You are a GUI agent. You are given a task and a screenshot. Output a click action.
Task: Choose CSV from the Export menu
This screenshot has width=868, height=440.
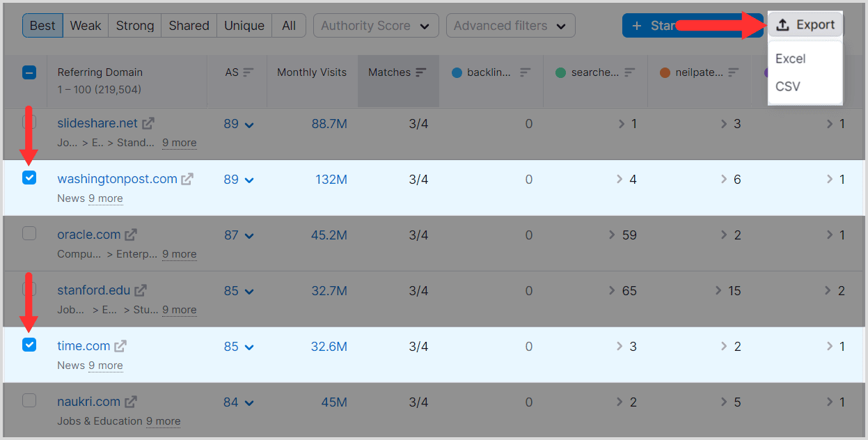click(788, 86)
